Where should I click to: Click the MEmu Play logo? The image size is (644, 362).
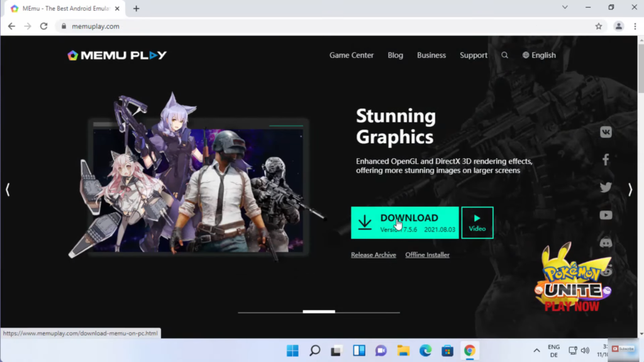point(117,55)
